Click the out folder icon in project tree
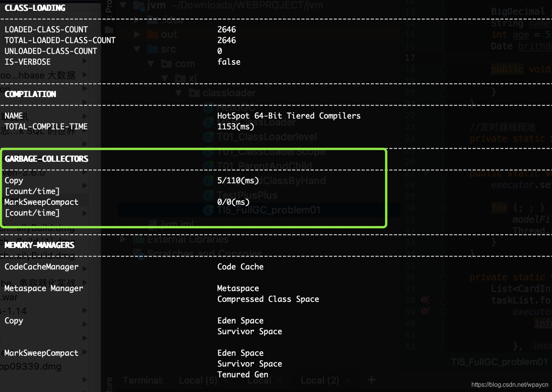 coord(153,35)
